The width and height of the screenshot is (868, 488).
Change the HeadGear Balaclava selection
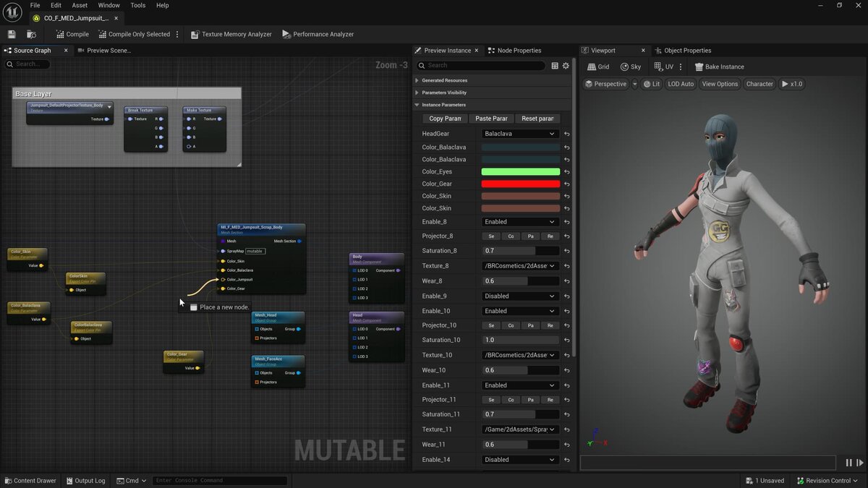click(x=519, y=133)
